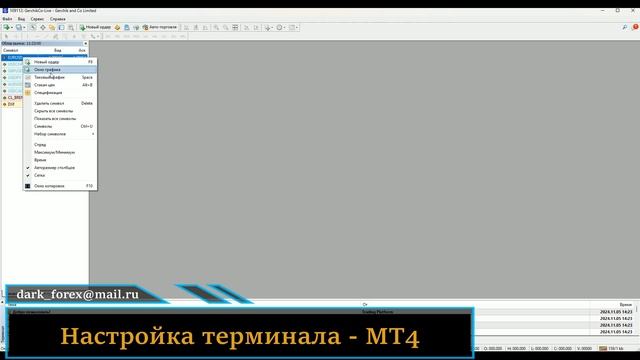Toggle the chart shift icon

pos(256,27)
